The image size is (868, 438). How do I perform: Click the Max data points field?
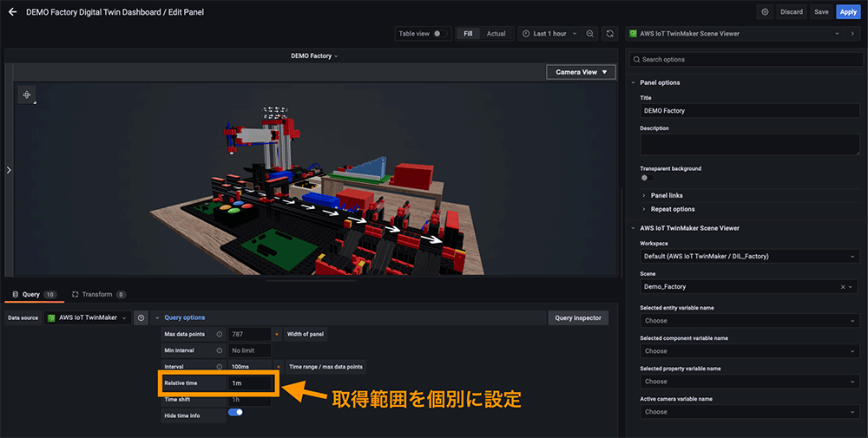click(x=250, y=335)
